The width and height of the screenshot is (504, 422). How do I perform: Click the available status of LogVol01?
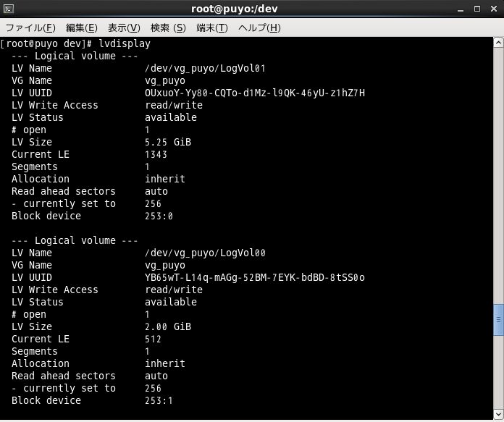(x=171, y=118)
